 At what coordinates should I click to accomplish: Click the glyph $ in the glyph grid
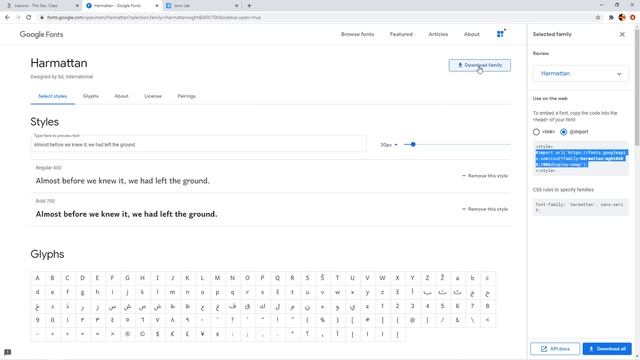158,334
